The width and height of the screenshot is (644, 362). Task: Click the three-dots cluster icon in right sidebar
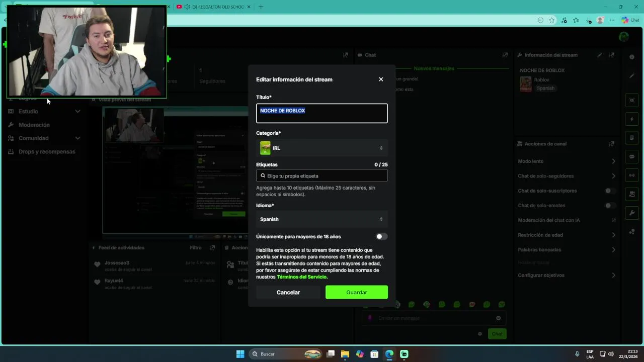pyautogui.click(x=632, y=232)
